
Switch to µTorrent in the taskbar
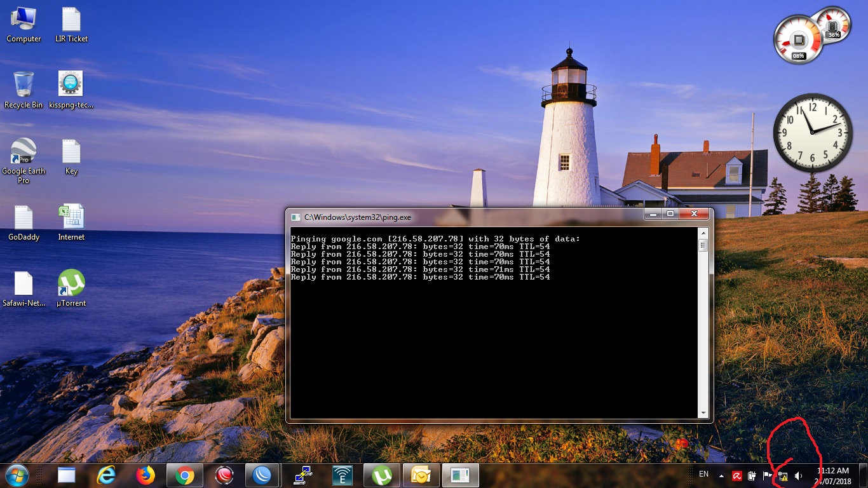click(x=382, y=475)
